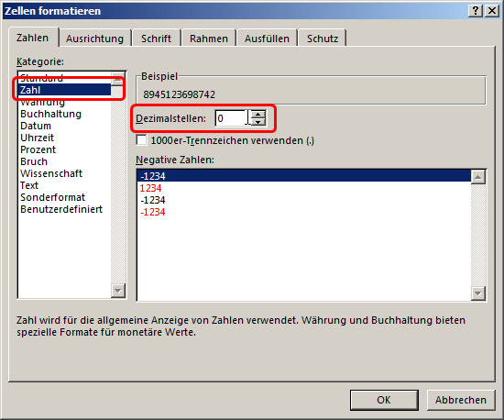The image size is (504, 420).
Task: Click the Abbrechen button
Action: coord(461,400)
